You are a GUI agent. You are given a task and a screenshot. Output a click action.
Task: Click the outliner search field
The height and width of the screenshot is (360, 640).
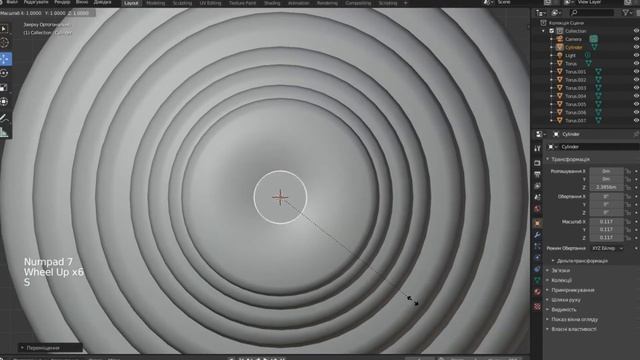click(x=592, y=13)
